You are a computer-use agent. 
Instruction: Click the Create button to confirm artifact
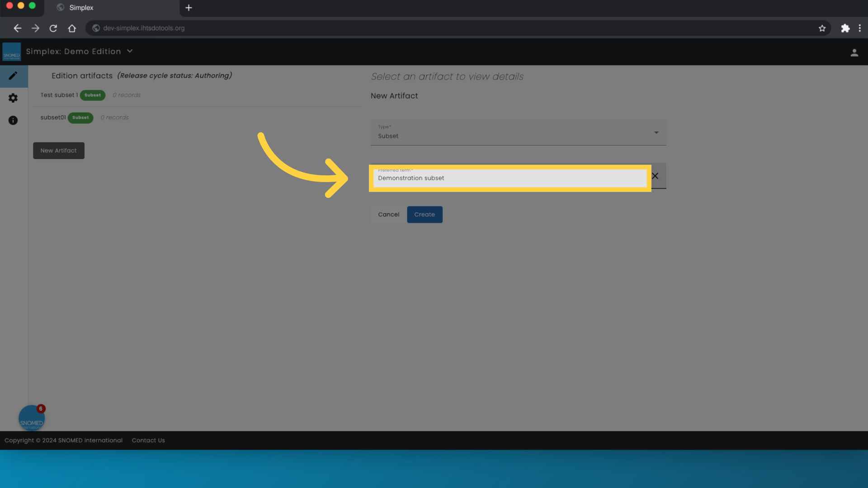pyautogui.click(x=425, y=215)
